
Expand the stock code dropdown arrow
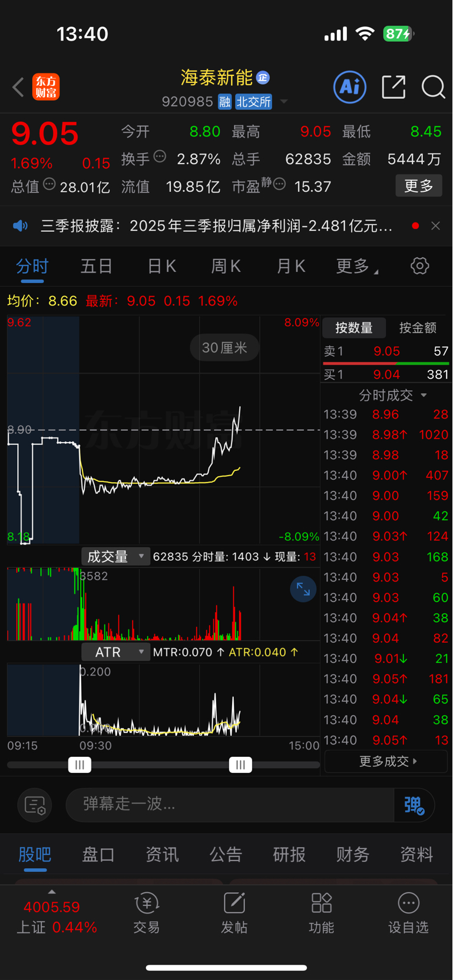click(284, 102)
